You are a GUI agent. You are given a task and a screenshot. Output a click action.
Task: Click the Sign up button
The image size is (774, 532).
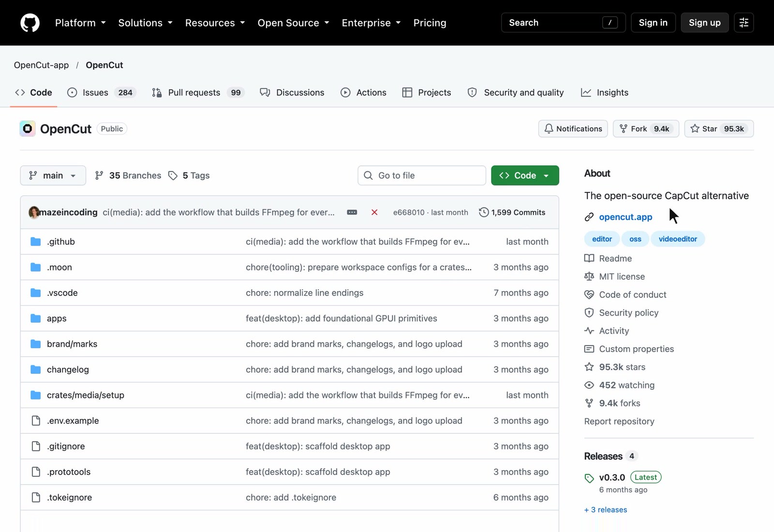click(704, 23)
